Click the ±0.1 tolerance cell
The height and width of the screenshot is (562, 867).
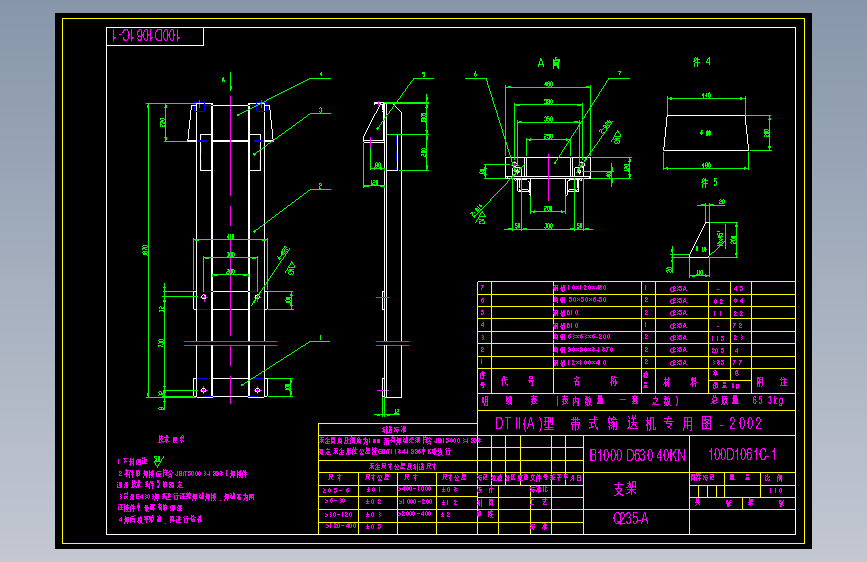click(374, 490)
